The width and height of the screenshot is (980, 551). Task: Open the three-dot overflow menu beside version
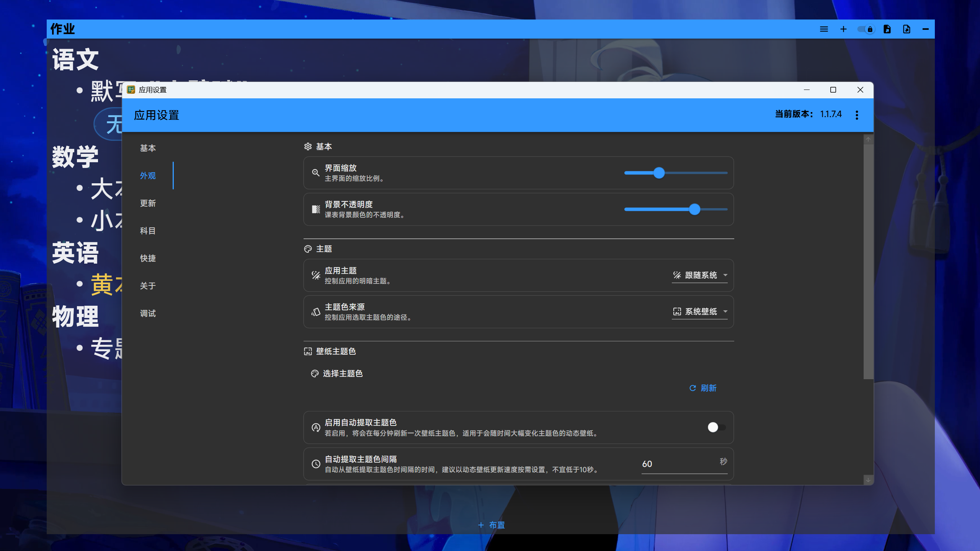[x=857, y=115]
